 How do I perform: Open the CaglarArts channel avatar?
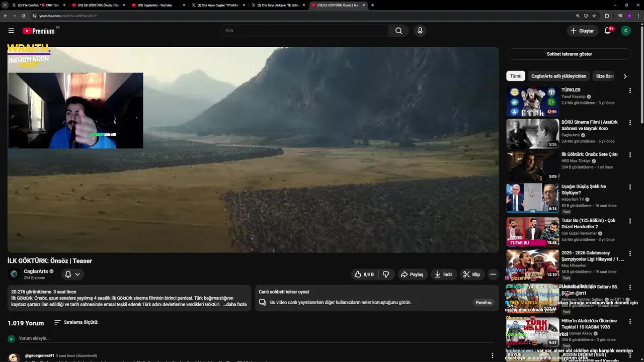(14, 274)
